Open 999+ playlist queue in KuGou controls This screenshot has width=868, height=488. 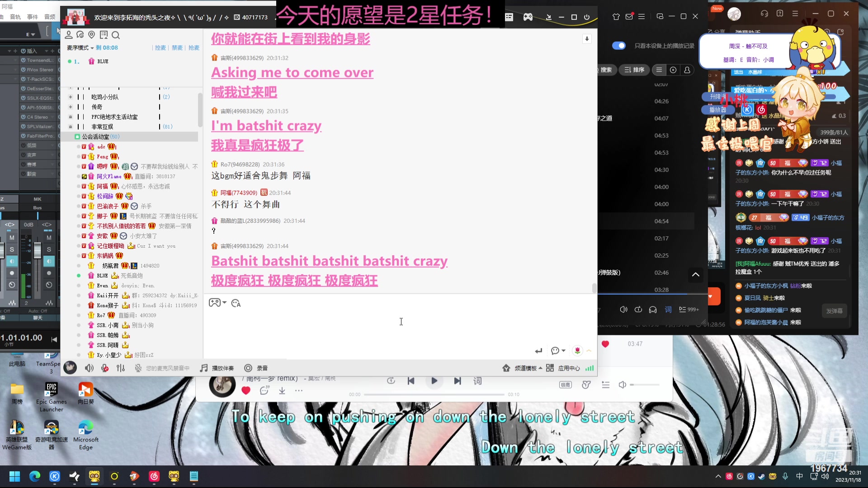point(689,310)
